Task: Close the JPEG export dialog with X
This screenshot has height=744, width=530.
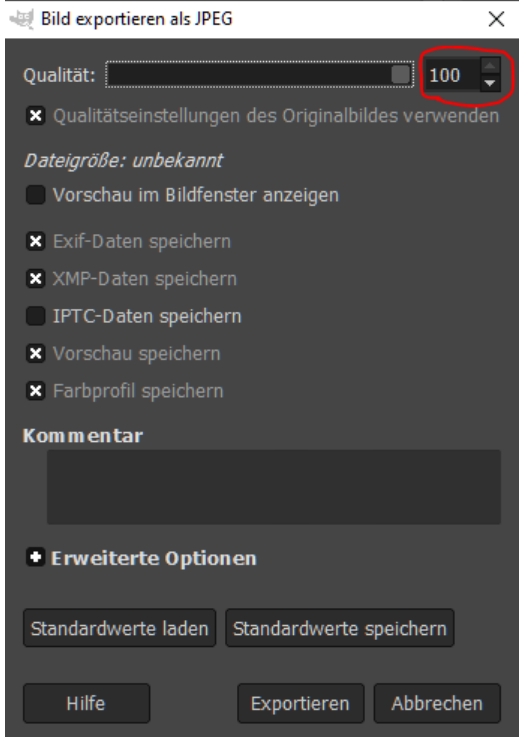Action: click(x=497, y=19)
